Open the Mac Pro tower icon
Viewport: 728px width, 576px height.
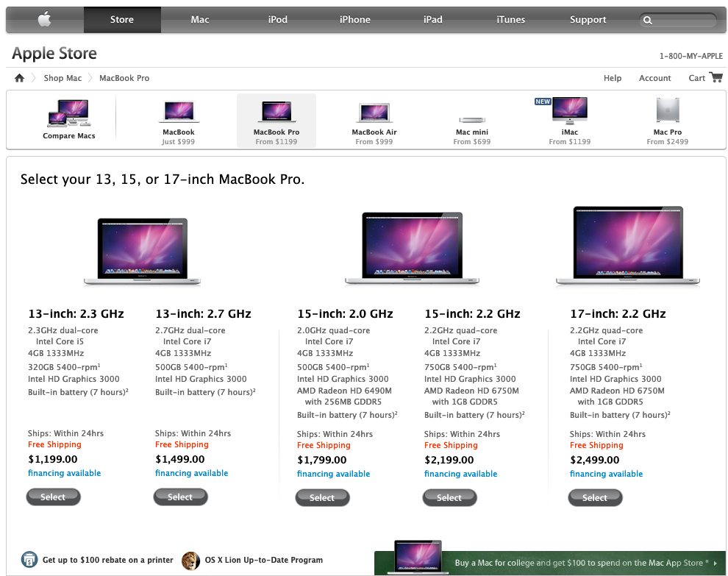tap(668, 110)
